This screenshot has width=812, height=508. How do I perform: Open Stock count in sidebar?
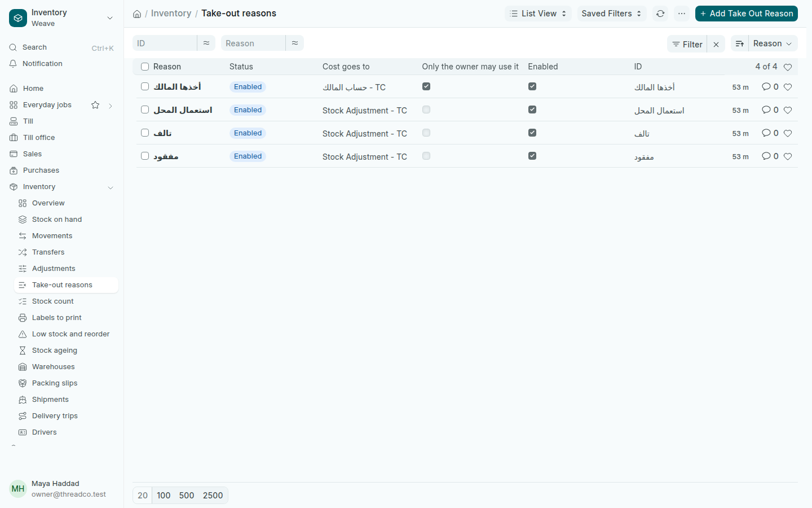(66, 301)
